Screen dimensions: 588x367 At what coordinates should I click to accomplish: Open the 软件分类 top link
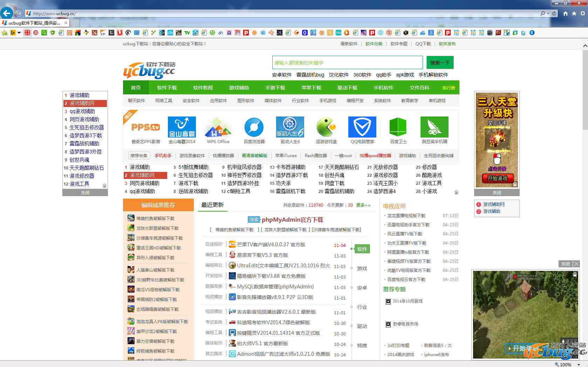[x=374, y=44]
